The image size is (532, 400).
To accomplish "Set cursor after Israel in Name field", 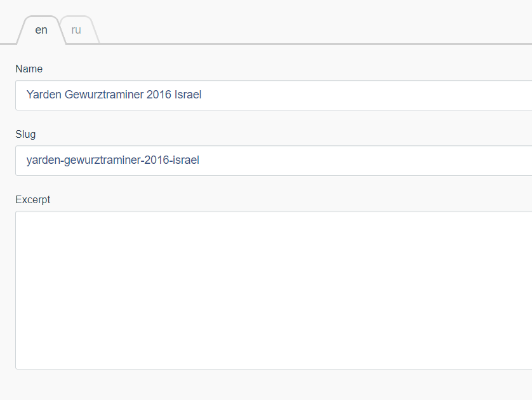I will click(x=203, y=95).
